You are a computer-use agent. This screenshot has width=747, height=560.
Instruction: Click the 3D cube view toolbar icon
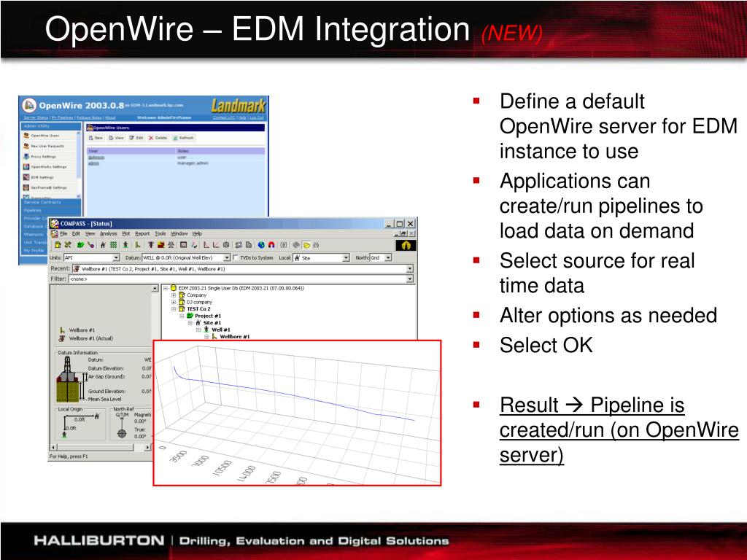(226, 245)
